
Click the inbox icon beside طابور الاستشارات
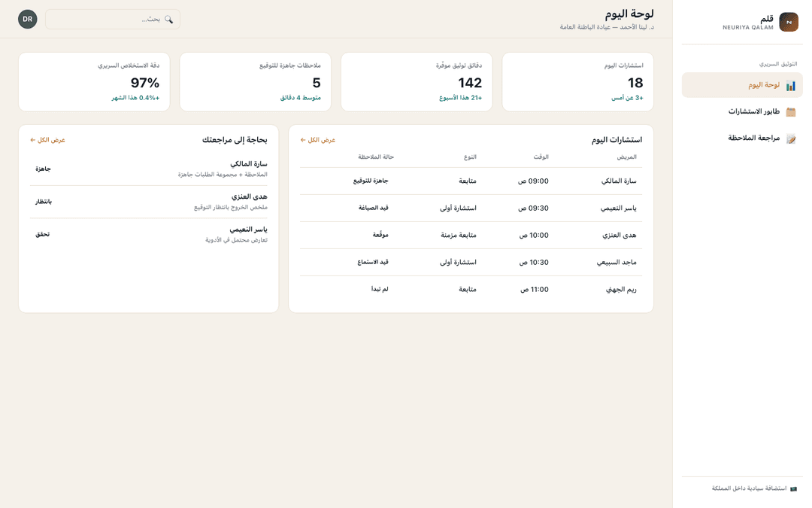790,112
